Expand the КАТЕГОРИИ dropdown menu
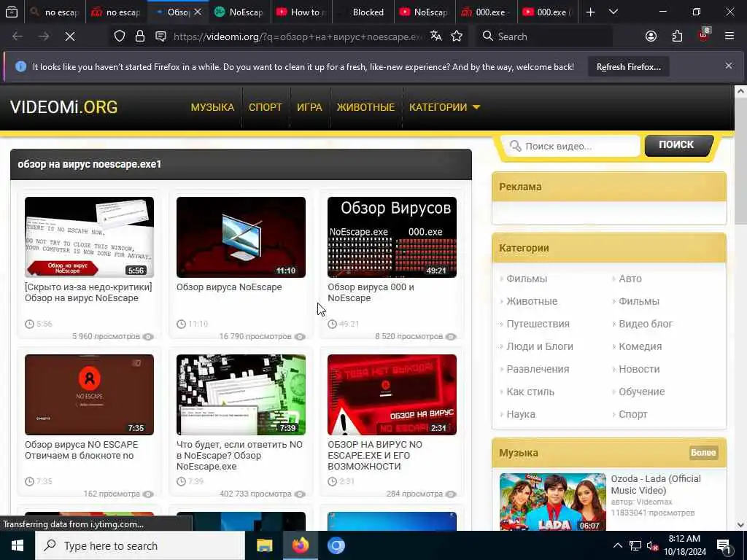Viewport: 747px width, 560px height. coord(444,107)
